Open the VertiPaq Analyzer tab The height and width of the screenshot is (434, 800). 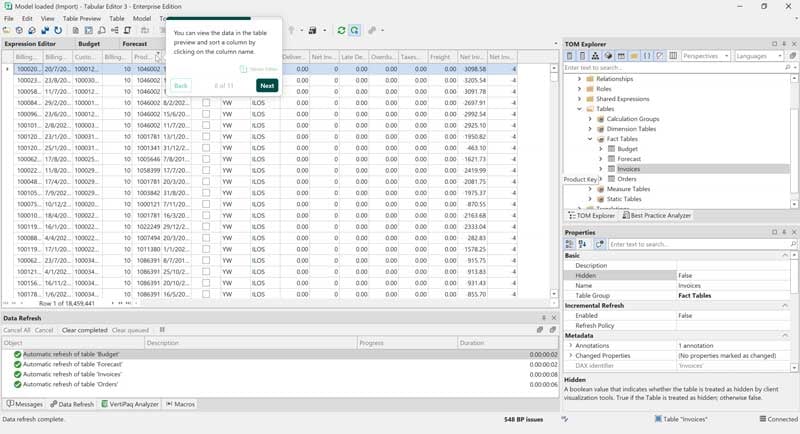pos(130,404)
